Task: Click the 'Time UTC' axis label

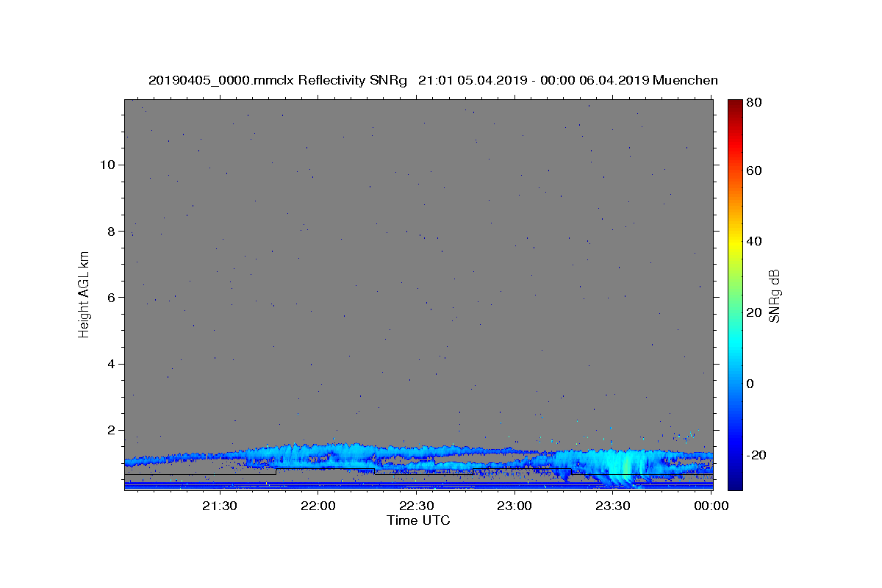Action: pos(418,520)
